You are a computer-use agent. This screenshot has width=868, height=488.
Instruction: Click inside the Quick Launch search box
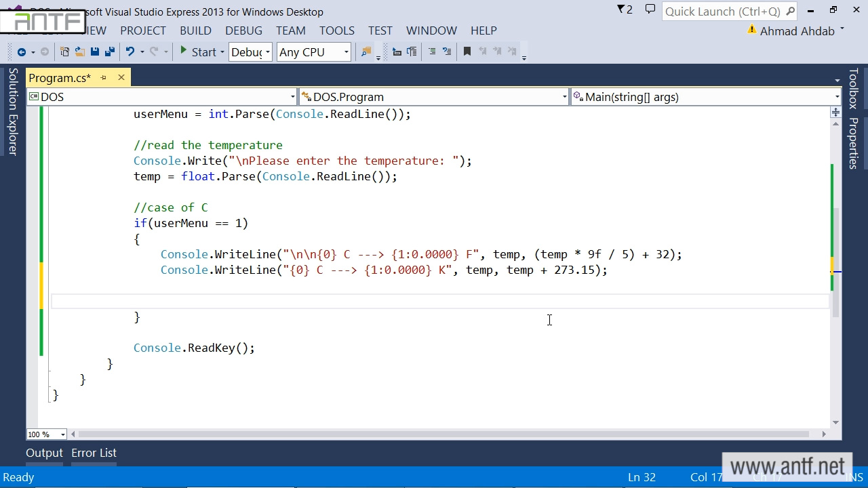[722, 12]
